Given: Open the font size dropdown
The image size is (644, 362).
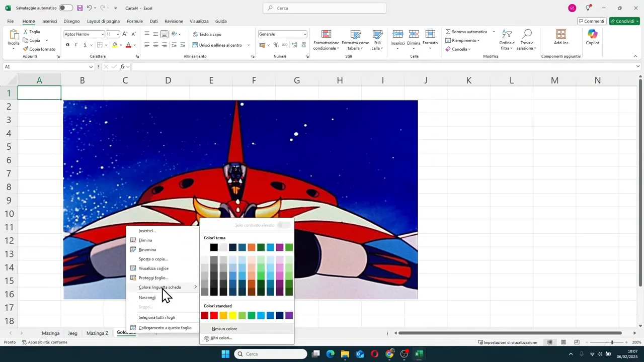Looking at the screenshot, I should [x=118, y=34].
